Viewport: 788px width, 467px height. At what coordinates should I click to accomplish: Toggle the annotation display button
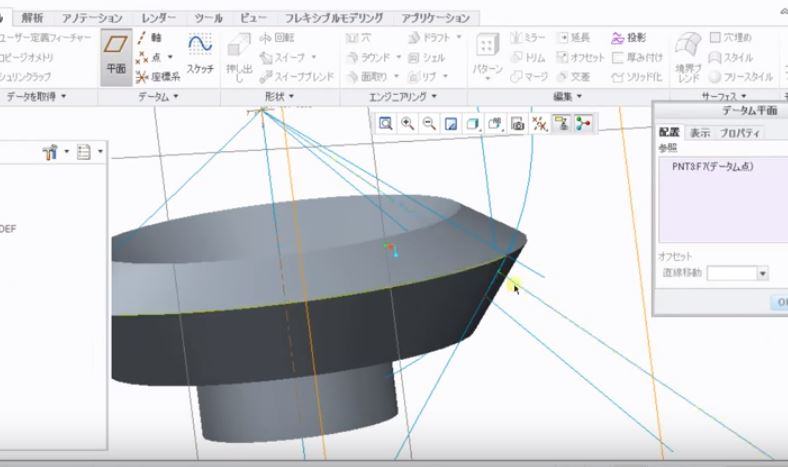[x=561, y=123]
